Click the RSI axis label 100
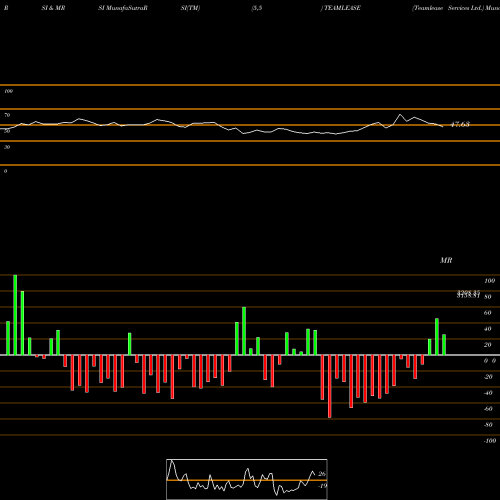Viewport: 500px width, 500px height. click(x=8, y=91)
